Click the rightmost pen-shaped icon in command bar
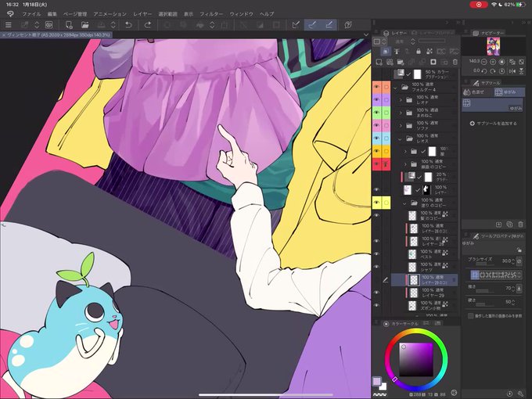This screenshot has height=399, width=532. pos(329,25)
